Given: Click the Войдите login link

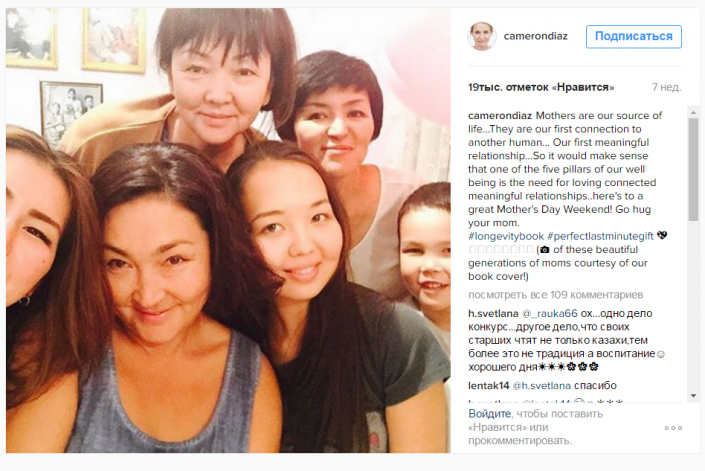Looking at the screenshot, I should [x=490, y=414].
